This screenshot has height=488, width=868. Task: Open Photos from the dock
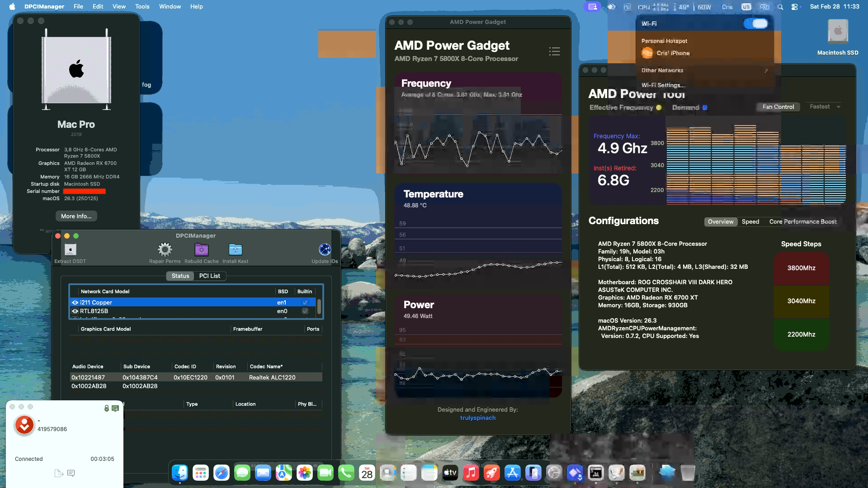click(305, 473)
